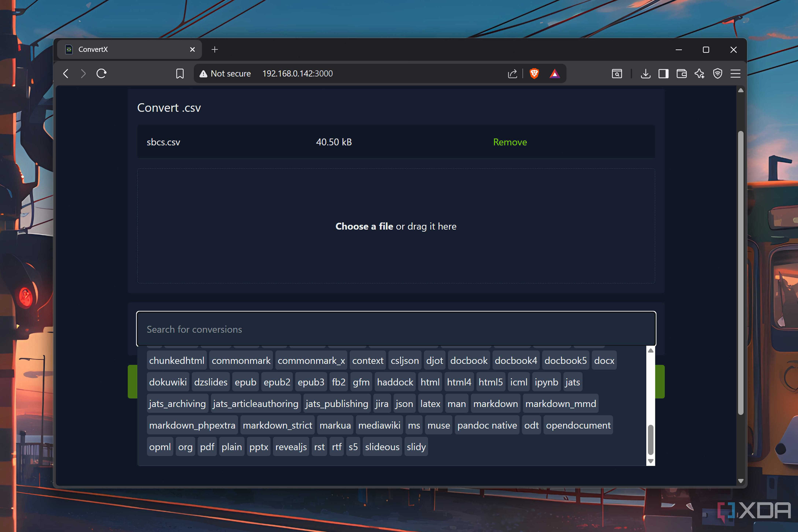This screenshot has height=532, width=798.
Task: Pick dzslides format
Action: click(x=211, y=382)
